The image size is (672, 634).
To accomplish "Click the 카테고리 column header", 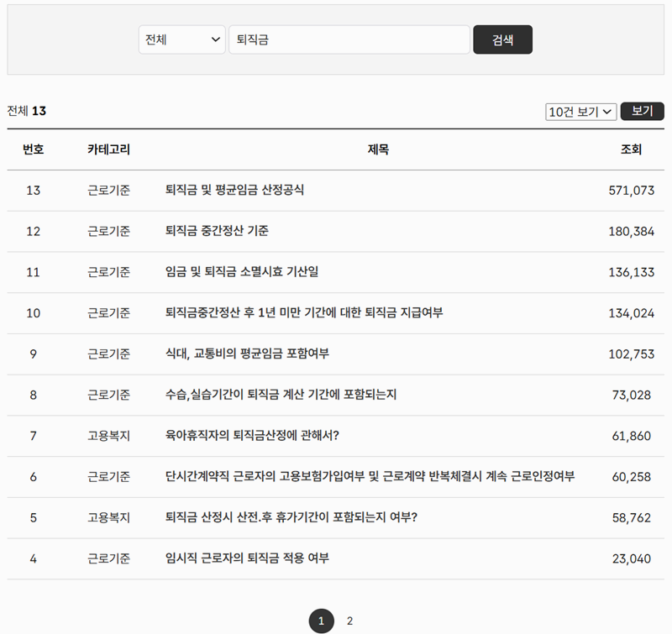I will coord(108,149).
